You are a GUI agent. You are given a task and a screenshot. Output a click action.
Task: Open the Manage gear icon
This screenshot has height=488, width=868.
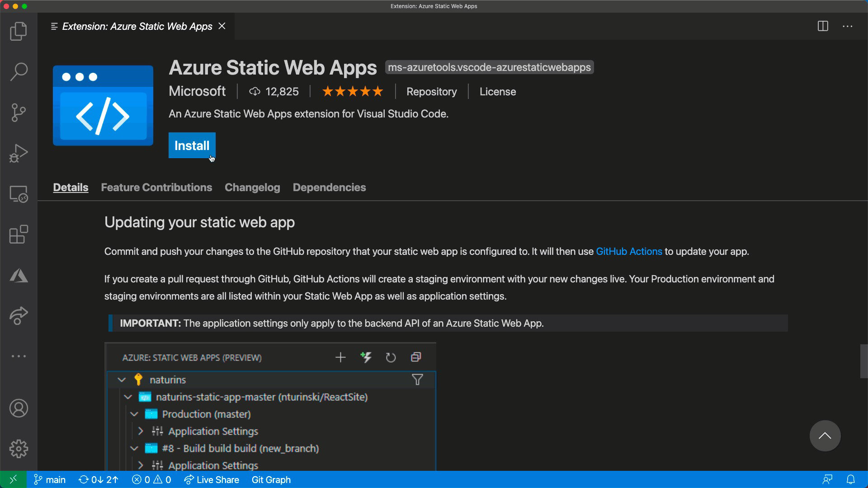19,449
